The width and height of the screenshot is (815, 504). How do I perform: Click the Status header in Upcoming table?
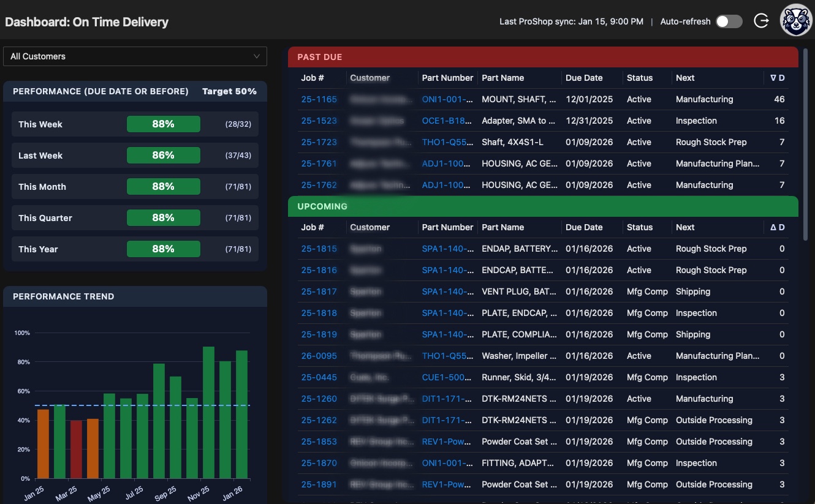point(640,227)
